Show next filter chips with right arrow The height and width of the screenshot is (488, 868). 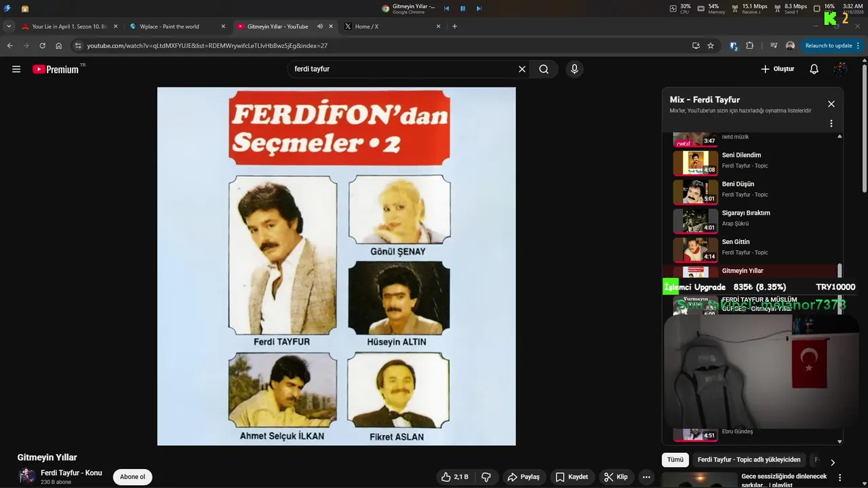click(833, 462)
